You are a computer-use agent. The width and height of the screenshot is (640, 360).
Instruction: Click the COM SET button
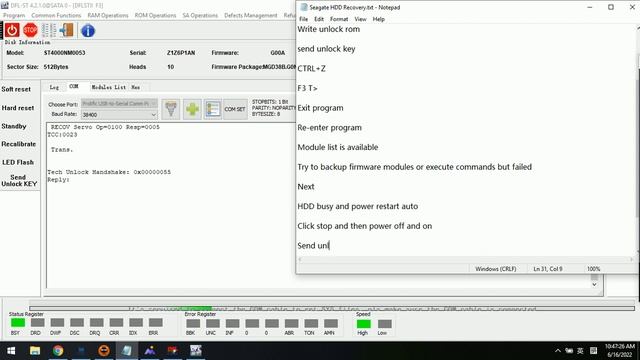[x=235, y=109]
